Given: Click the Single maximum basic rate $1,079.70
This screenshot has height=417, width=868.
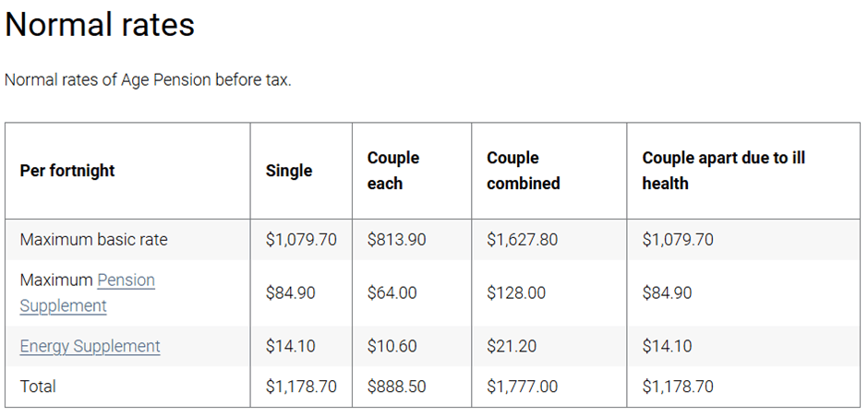Looking at the screenshot, I should tap(301, 240).
